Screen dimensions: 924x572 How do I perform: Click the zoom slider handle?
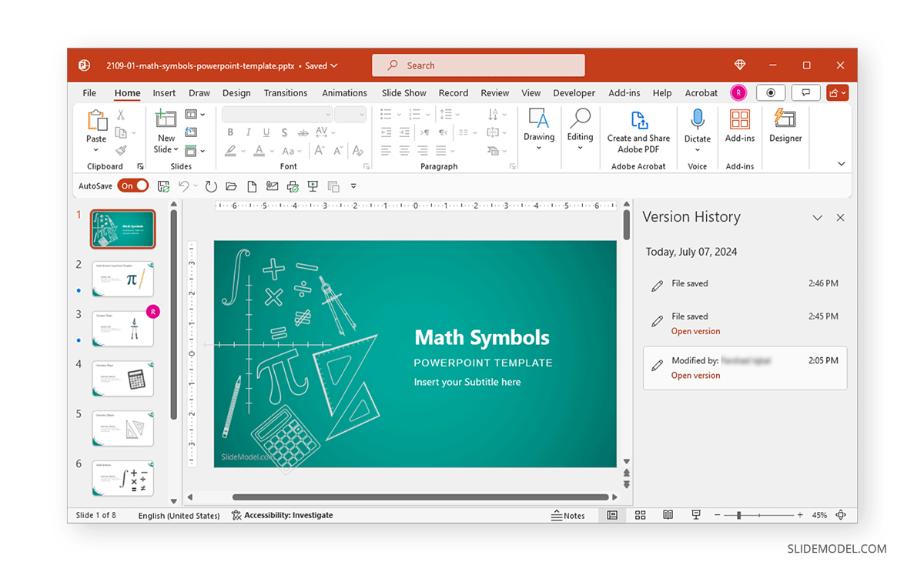coord(738,515)
